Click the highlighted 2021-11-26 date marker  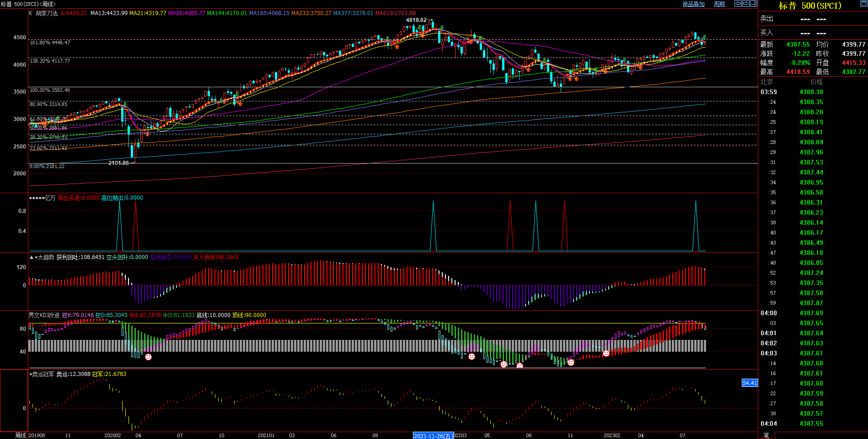point(433,436)
